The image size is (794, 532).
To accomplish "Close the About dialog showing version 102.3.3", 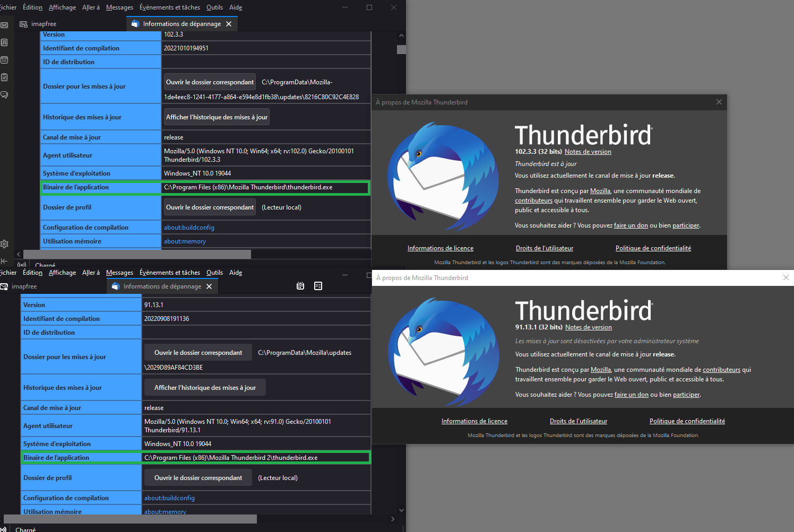I will [719, 102].
